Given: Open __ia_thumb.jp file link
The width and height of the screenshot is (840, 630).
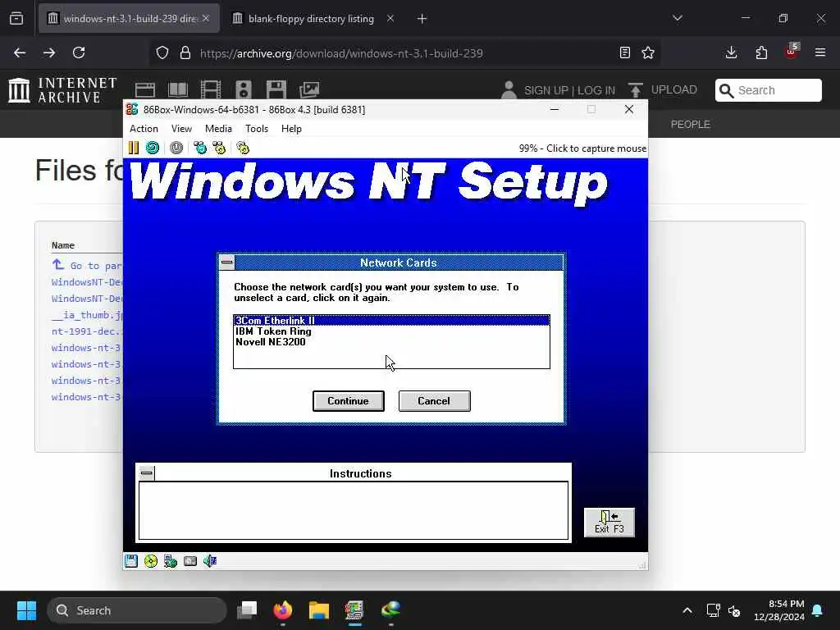Looking at the screenshot, I should pos(87,315).
